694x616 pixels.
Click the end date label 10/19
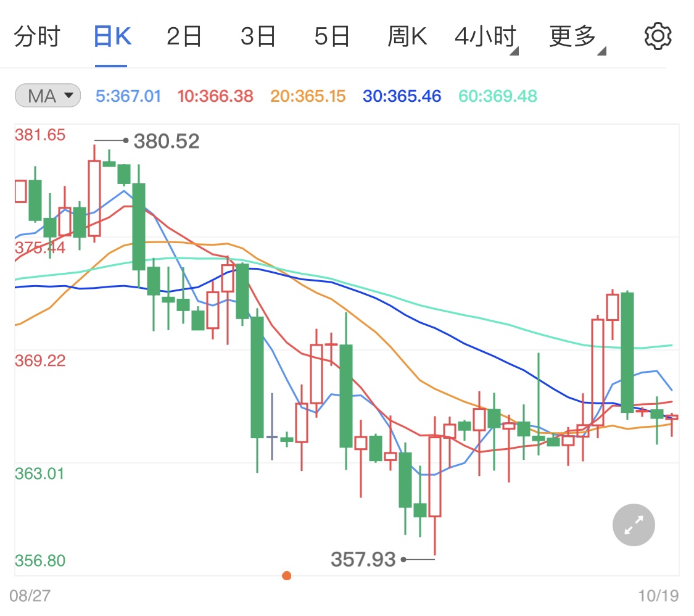click(x=658, y=596)
